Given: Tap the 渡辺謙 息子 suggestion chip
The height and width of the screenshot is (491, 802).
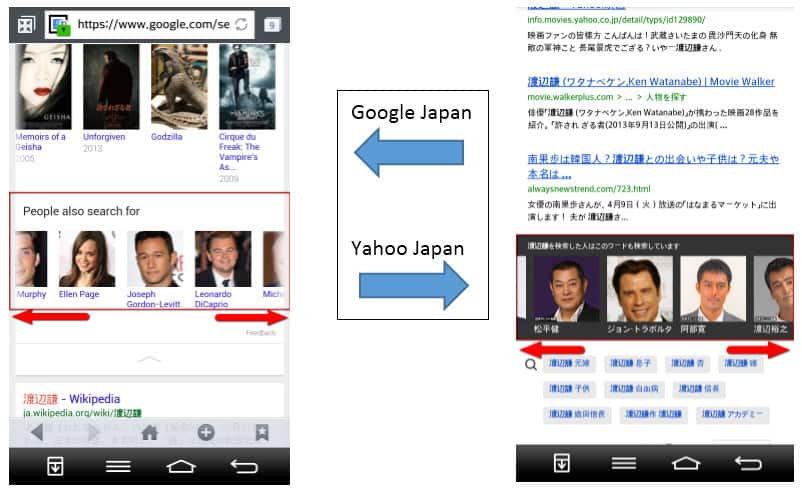Looking at the screenshot, I should click(631, 363).
